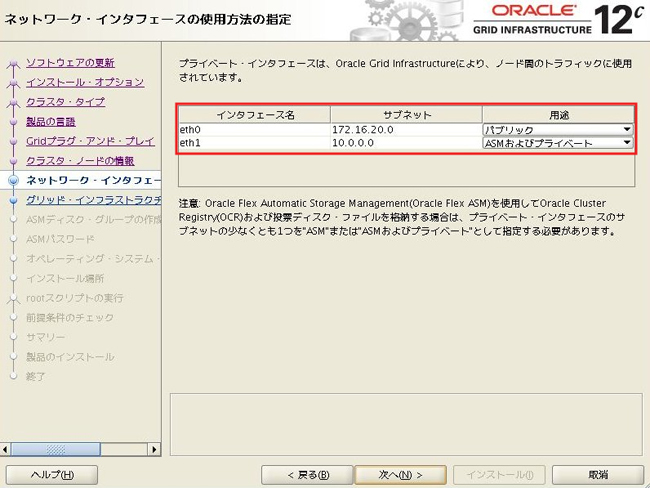Open the クラスタ・タイプ step link
The height and width of the screenshot is (488, 650).
click(65, 102)
